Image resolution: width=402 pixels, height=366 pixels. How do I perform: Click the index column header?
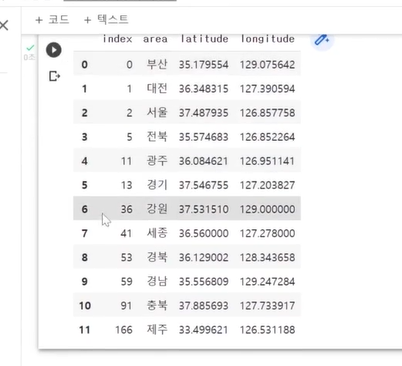tap(117, 39)
